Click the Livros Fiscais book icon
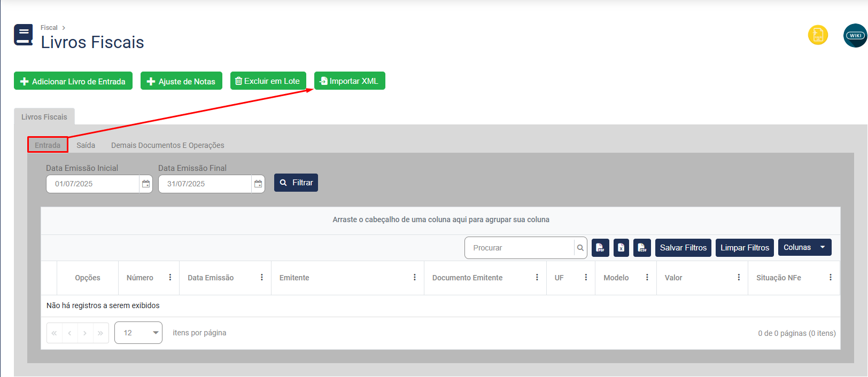The width and height of the screenshot is (868, 377). point(24,35)
